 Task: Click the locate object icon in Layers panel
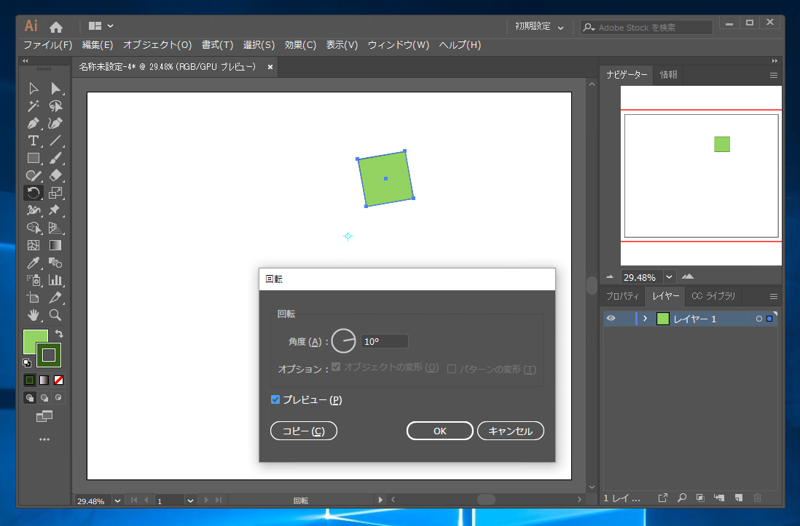coord(681,497)
